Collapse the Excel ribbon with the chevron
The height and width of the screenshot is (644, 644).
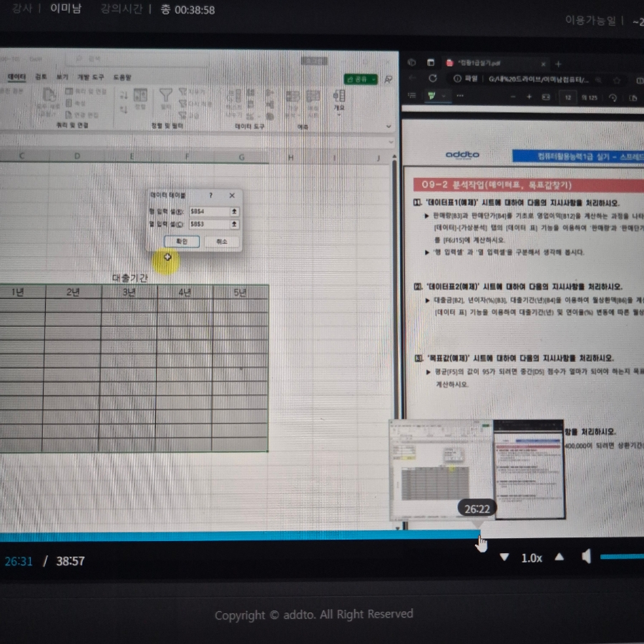coord(389,126)
